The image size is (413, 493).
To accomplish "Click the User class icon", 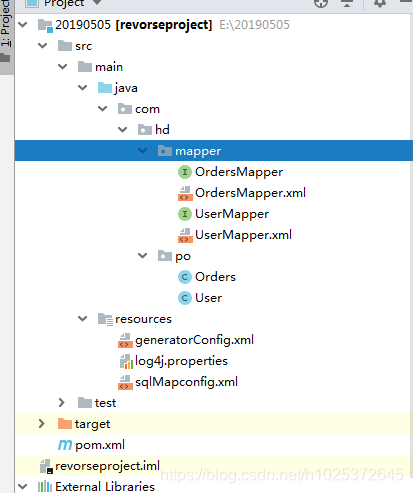I will coord(185,298).
